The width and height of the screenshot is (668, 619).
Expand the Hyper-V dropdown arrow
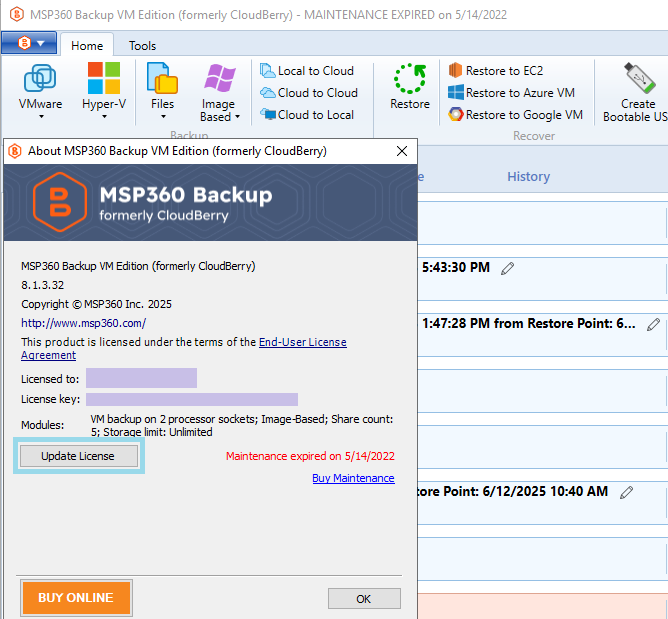point(104,117)
